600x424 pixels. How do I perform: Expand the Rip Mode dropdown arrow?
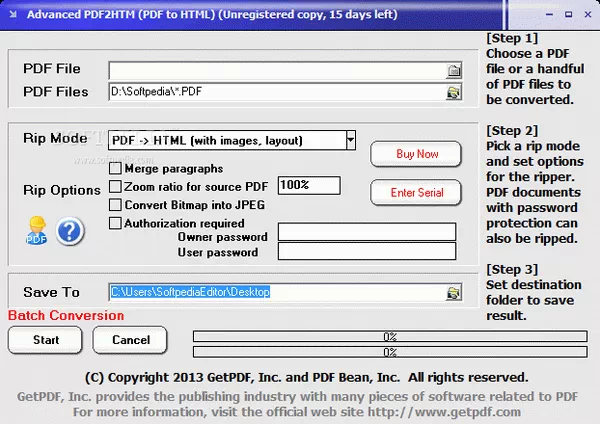tap(351, 140)
